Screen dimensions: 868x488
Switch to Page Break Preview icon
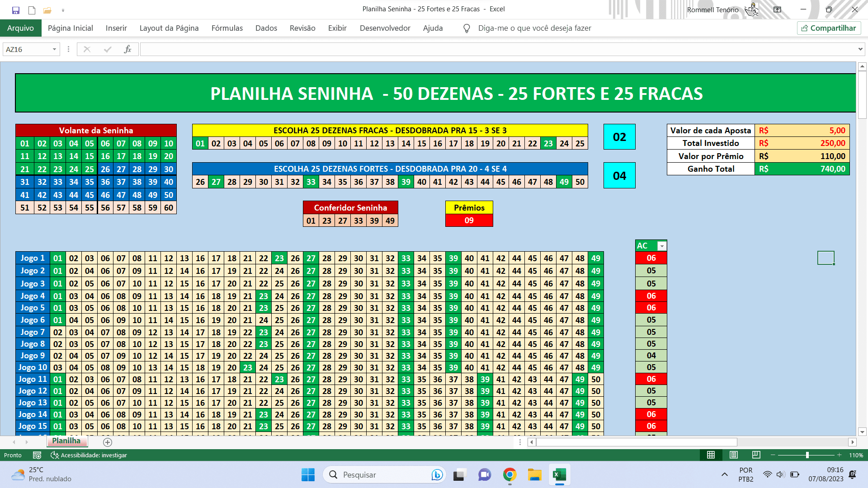pos(756,455)
